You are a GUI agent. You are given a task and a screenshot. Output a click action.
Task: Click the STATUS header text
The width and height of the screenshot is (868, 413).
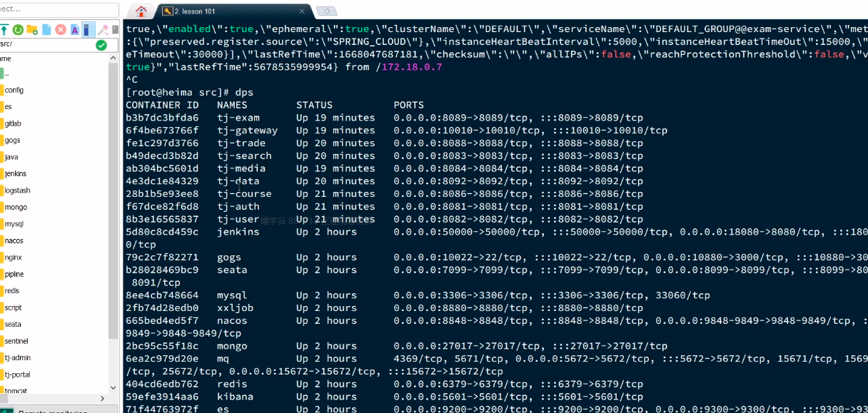(314, 105)
